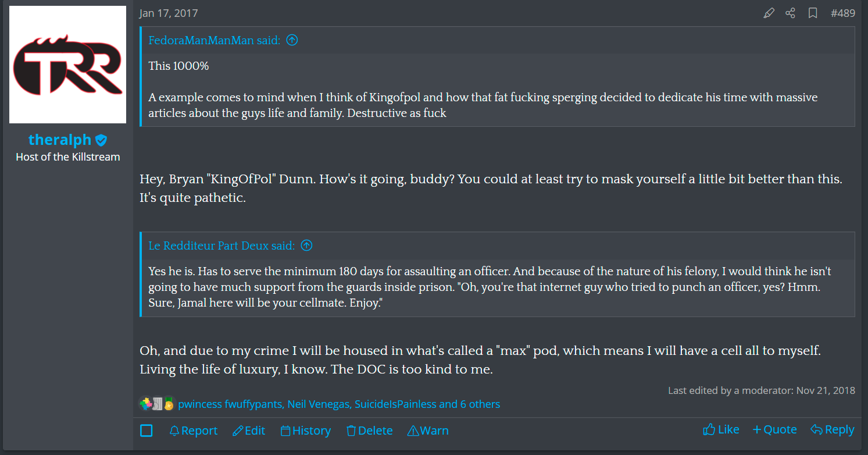Screen dimensions: 868x455
Task: Bookmark this post
Action: pyautogui.click(x=813, y=12)
